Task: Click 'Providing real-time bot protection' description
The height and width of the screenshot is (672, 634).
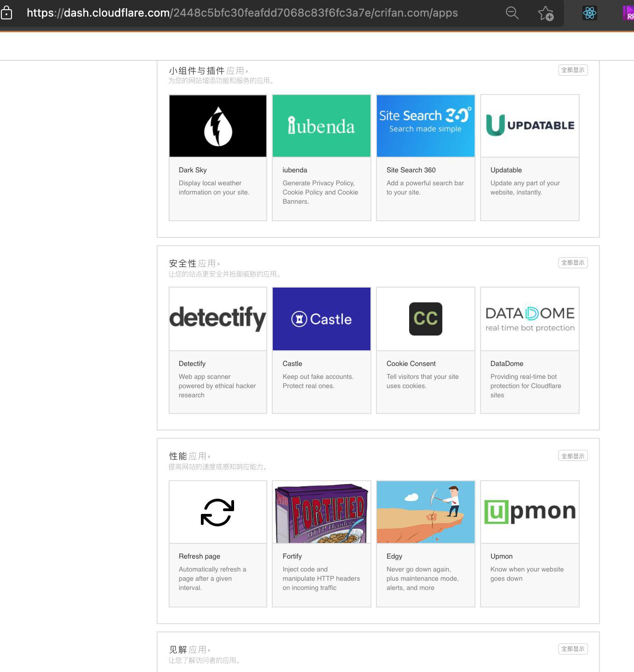Action: click(x=526, y=386)
